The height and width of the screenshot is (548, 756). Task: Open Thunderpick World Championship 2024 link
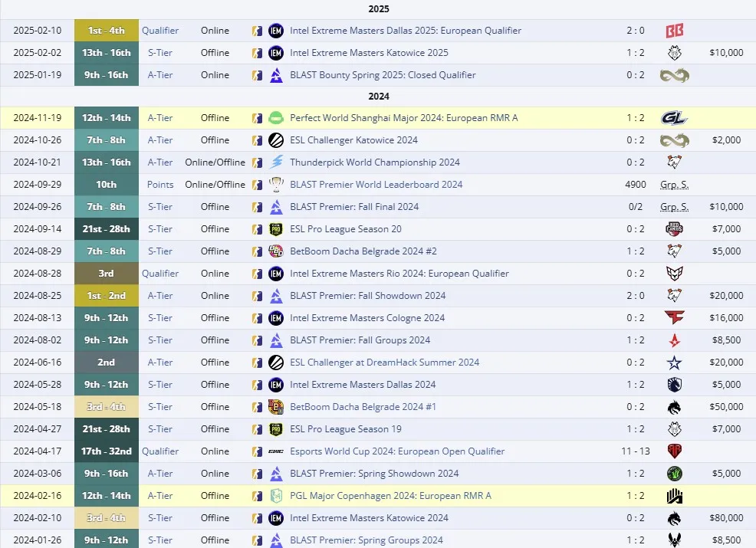click(x=375, y=162)
